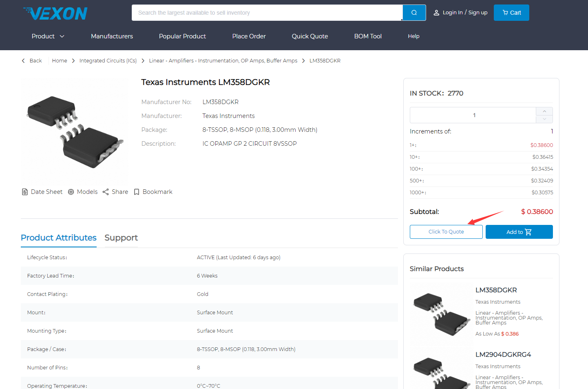Click the Models chip icon
The image size is (588, 389).
point(71,192)
